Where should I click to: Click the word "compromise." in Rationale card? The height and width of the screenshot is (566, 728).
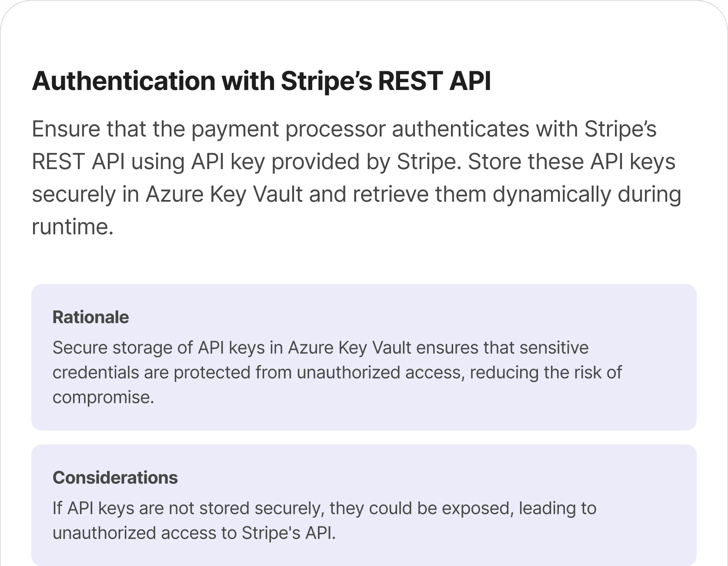pos(104,397)
